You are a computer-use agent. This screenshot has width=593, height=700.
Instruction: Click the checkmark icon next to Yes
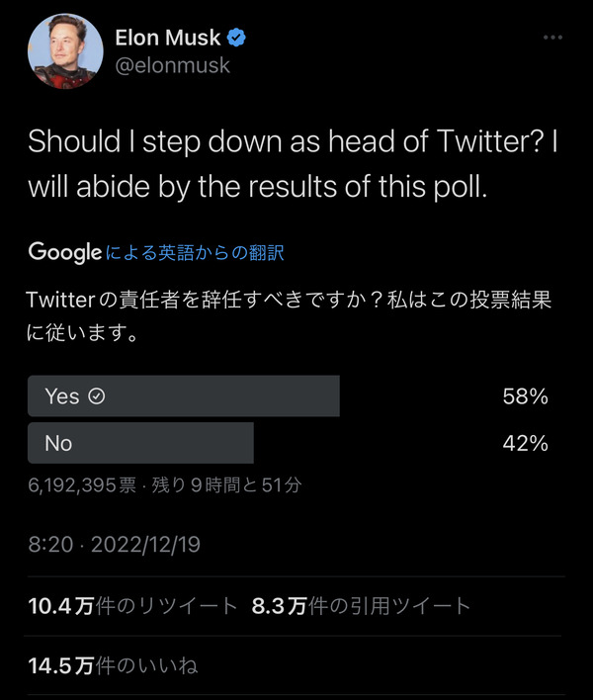pos(97,396)
